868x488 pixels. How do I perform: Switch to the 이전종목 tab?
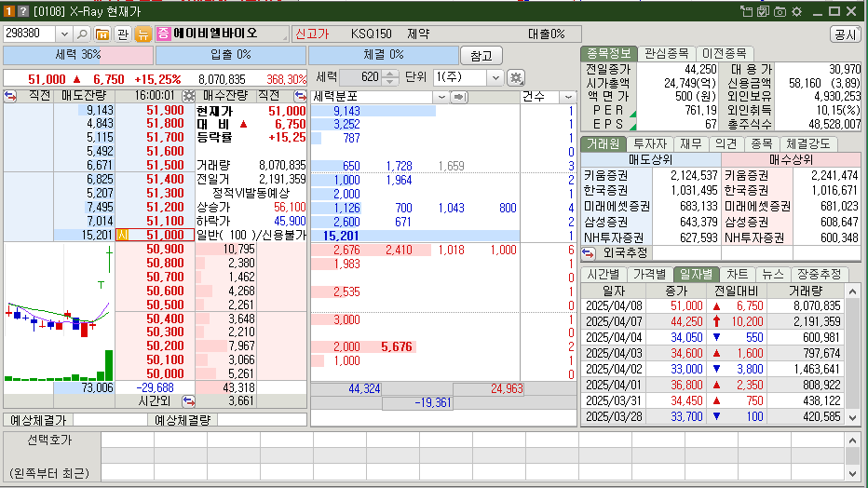pos(724,53)
